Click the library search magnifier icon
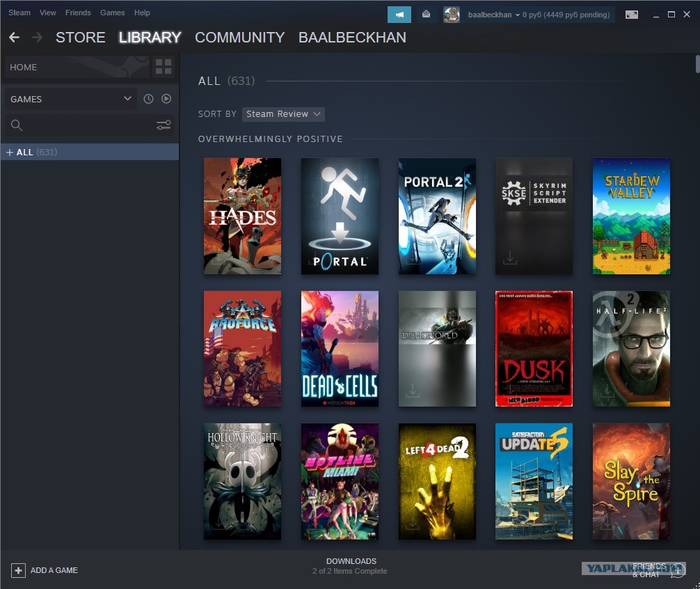This screenshot has height=589, width=700. [x=17, y=125]
